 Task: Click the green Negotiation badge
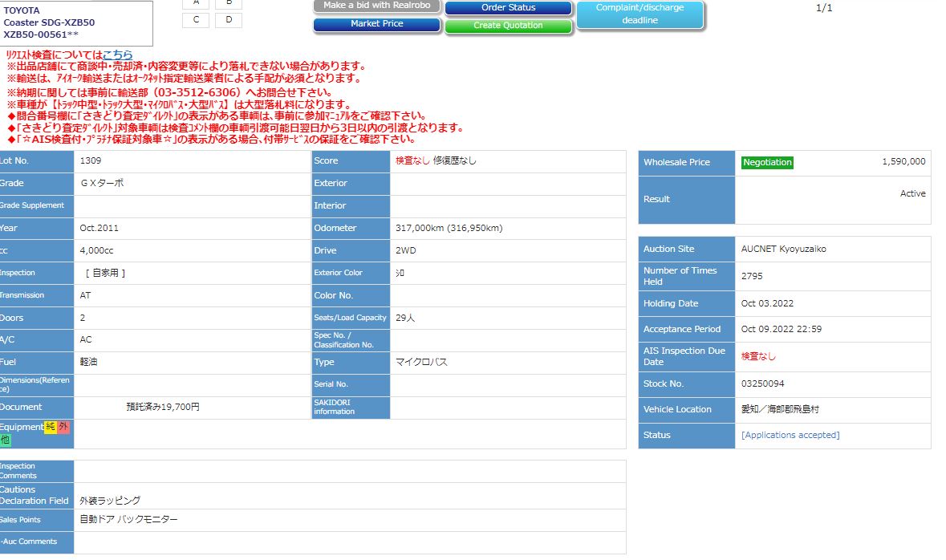(767, 162)
